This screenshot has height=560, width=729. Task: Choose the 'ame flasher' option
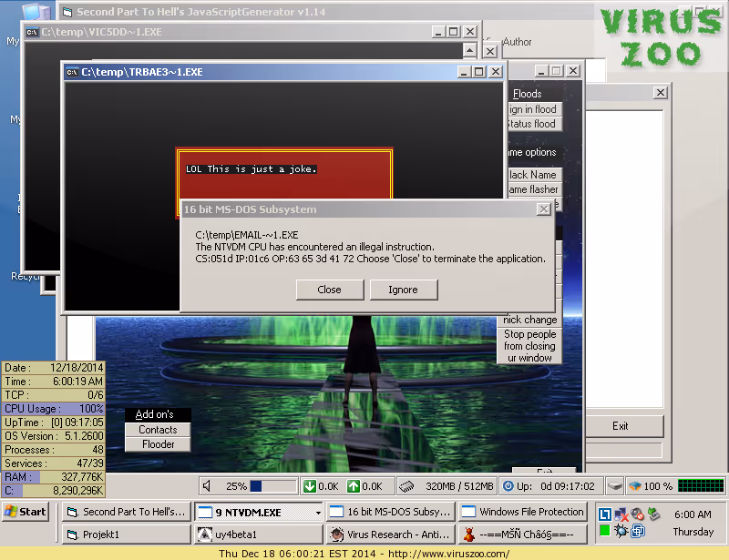534,189
